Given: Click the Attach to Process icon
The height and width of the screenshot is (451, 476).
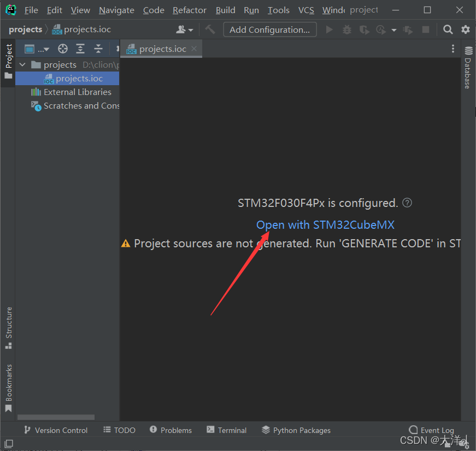Looking at the screenshot, I should click(x=408, y=29).
